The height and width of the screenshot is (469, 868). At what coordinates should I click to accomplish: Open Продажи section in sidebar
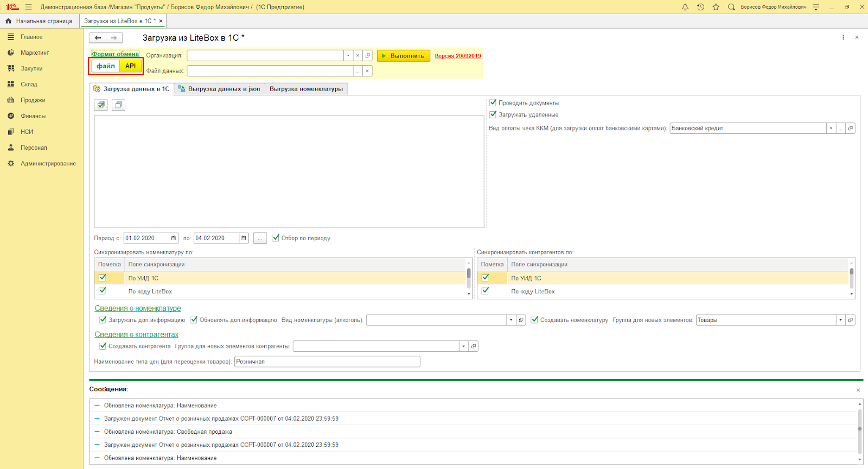click(33, 100)
